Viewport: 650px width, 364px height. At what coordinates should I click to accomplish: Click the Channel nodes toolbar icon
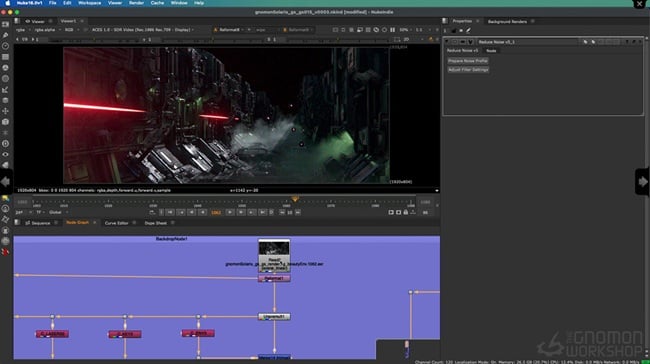click(5, 57)
